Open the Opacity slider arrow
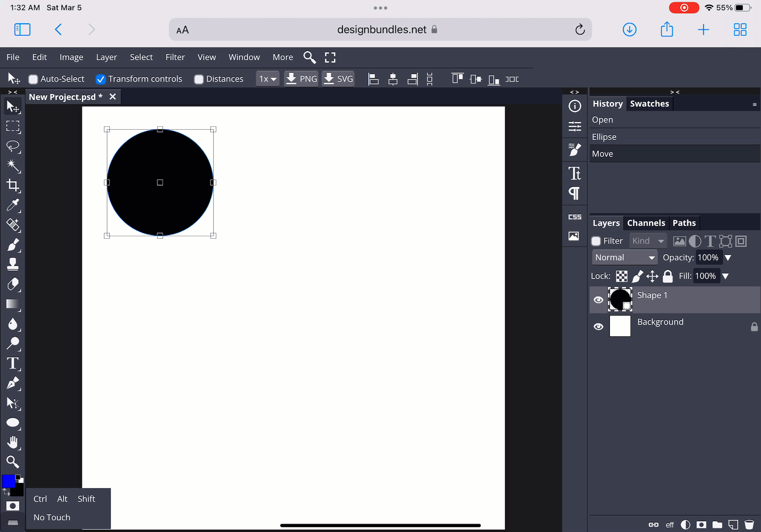The height and width of the screenshot is (532, 761). coord(728,258)
